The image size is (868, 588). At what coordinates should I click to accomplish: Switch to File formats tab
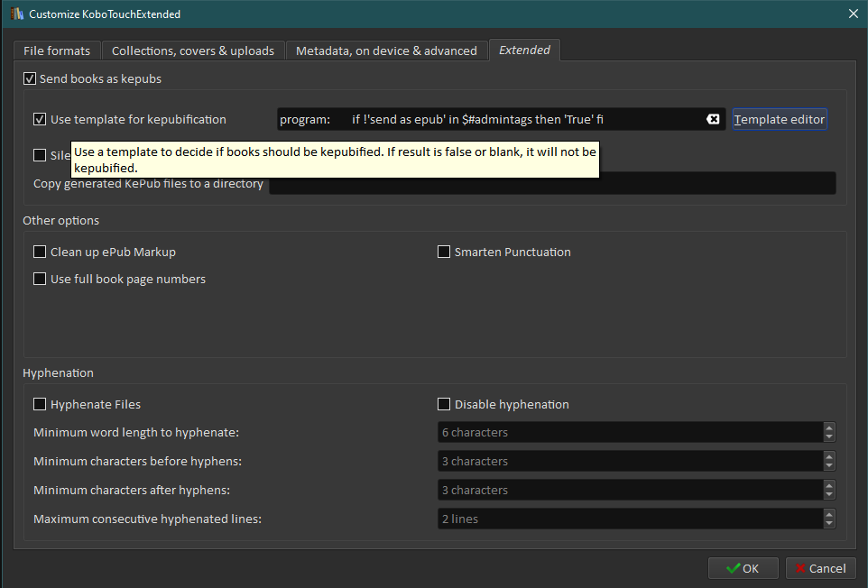click(57, 51)
